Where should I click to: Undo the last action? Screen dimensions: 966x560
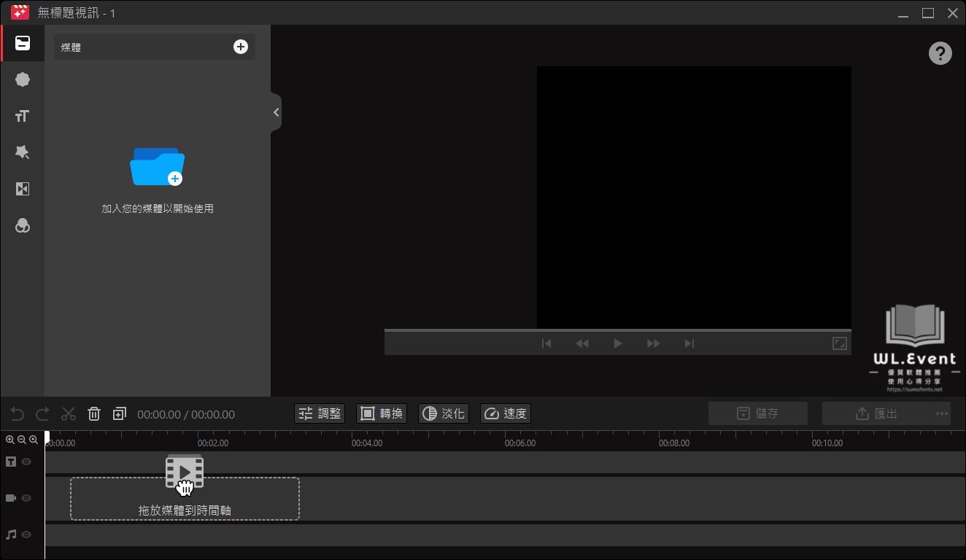[x=18, y=413]
